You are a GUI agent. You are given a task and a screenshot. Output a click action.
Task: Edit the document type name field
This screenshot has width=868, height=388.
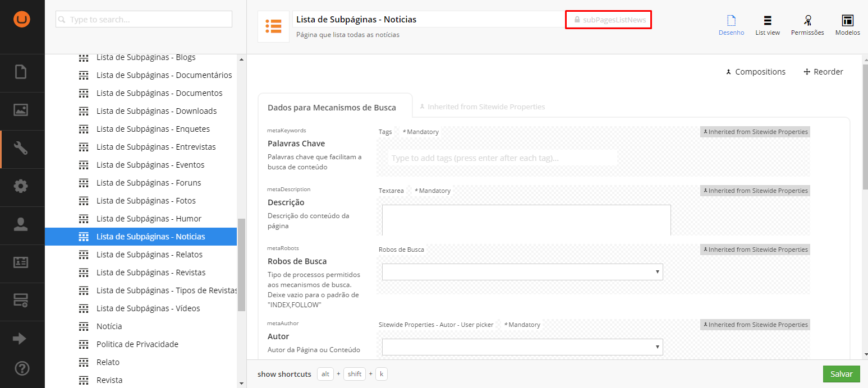(429, 19)
